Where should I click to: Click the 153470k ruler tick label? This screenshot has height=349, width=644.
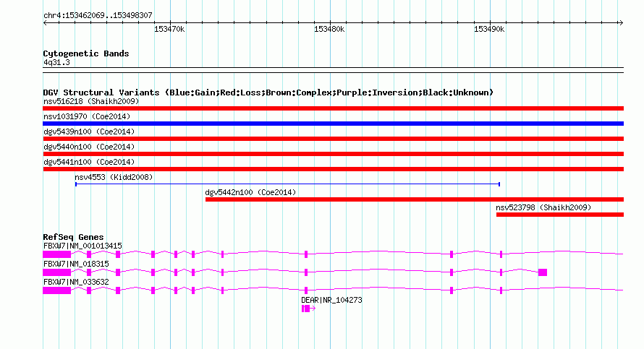[169, 29]
